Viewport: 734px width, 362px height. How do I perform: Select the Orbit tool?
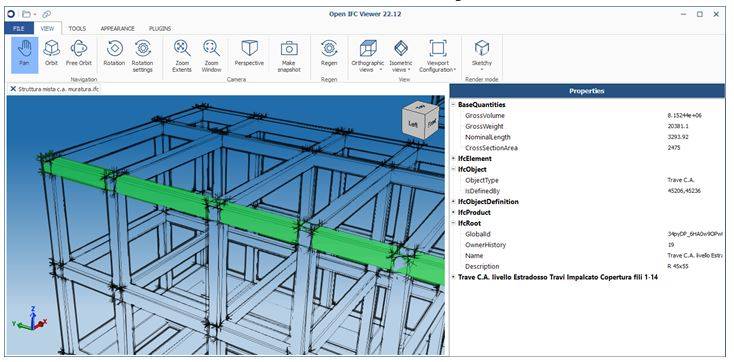(51, 52)
